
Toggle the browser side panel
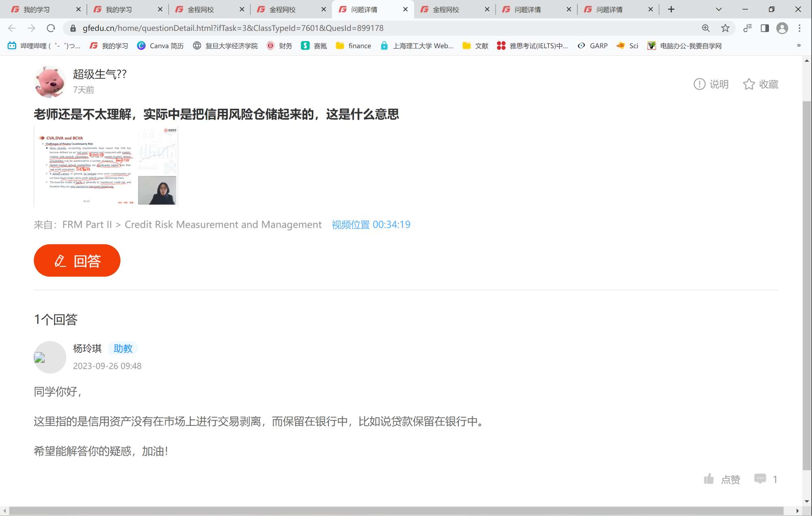pos(764,28)
